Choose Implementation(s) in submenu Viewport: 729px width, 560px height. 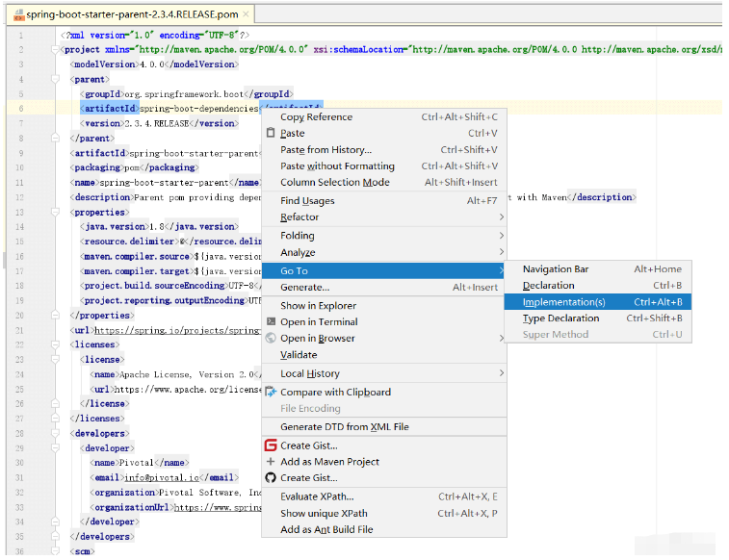point(598,302)
